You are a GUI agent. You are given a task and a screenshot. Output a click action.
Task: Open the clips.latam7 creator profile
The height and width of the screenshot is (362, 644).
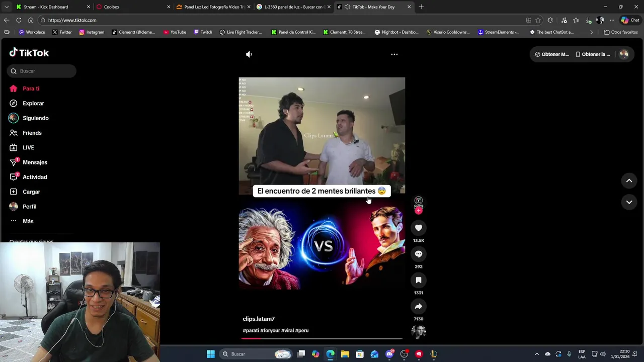tap(259, 319)
